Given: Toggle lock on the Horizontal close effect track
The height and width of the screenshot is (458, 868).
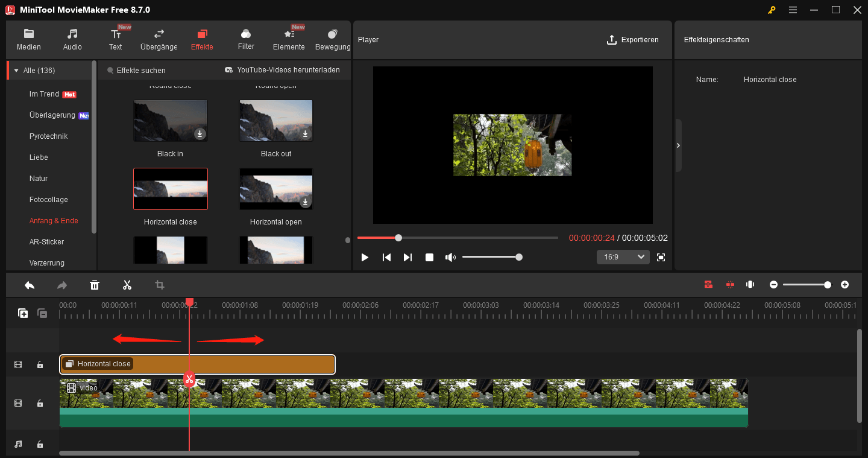Looking at the screenshot, I should point(40,364).
